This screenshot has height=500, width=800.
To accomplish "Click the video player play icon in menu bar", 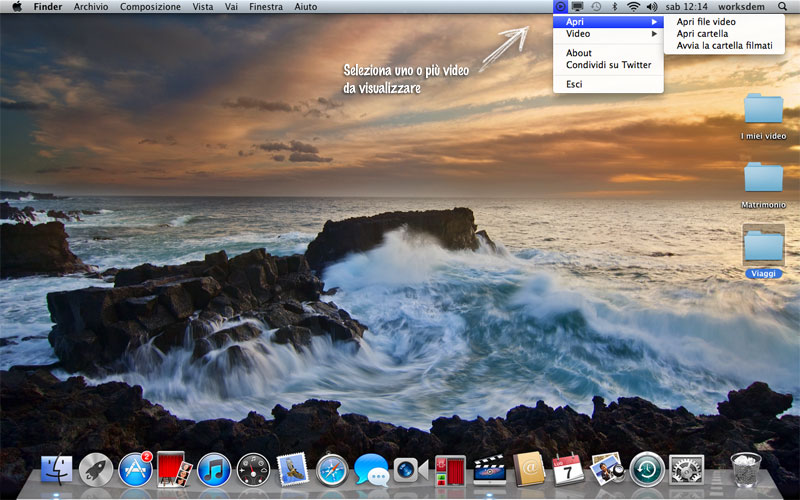I will tap(560, 7).
